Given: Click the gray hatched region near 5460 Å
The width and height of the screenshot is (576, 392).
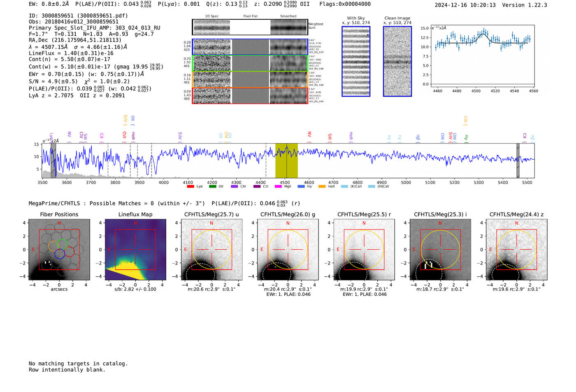Looking at the screenshot, I should [x=518, y=161].
